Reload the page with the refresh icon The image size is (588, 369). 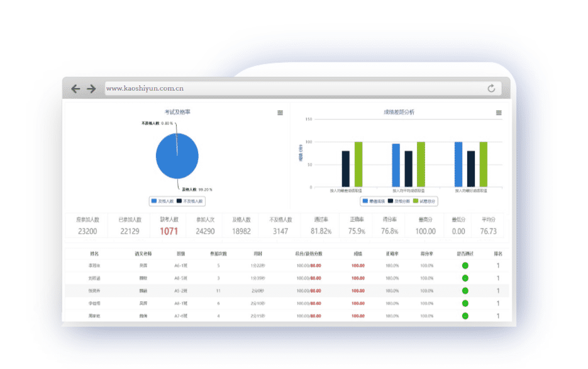click(x=491, y=89)
